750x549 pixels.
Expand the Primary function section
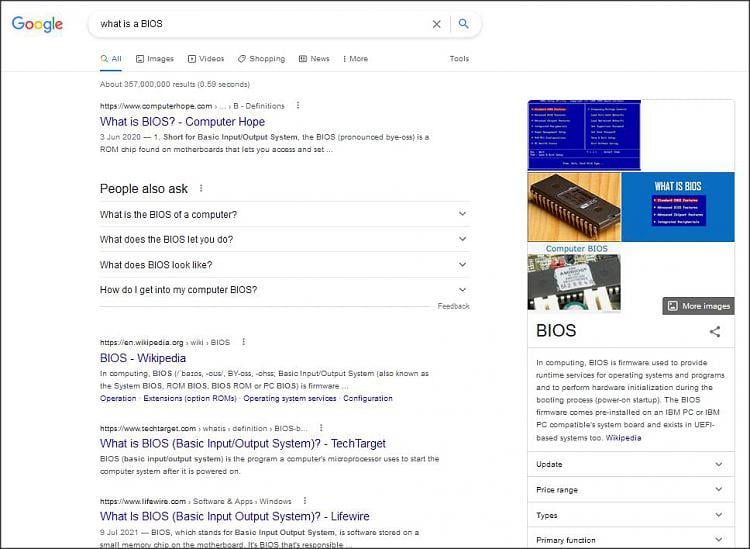[631, 539]
